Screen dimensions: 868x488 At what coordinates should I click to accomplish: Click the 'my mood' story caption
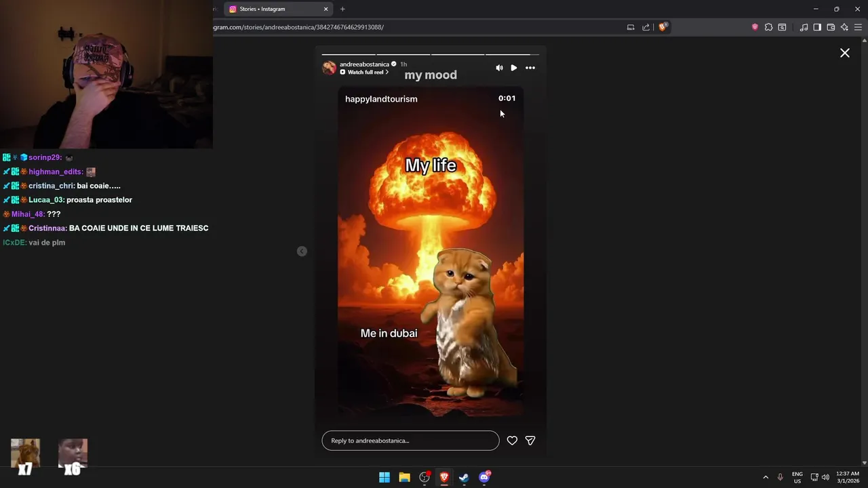[x=431, y=75]
